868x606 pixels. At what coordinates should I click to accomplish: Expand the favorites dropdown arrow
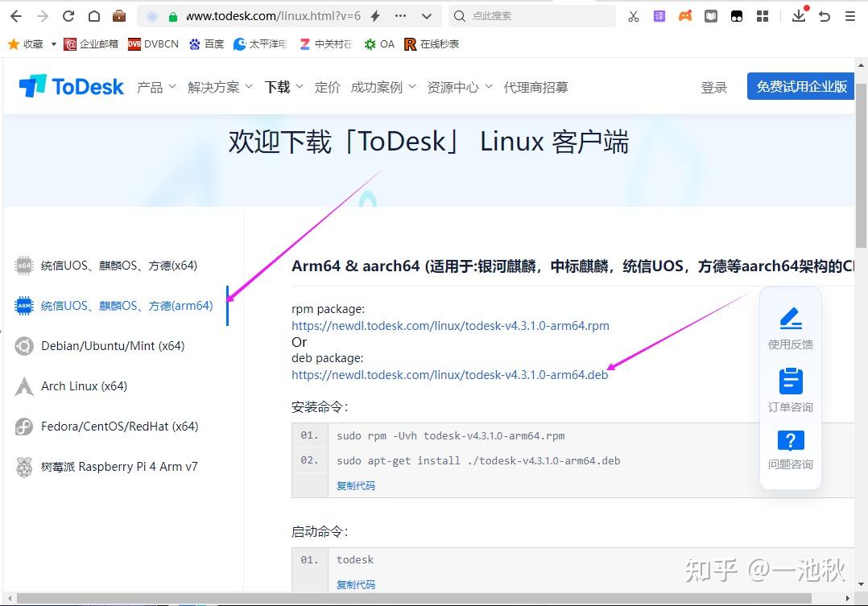click(54, 43)
